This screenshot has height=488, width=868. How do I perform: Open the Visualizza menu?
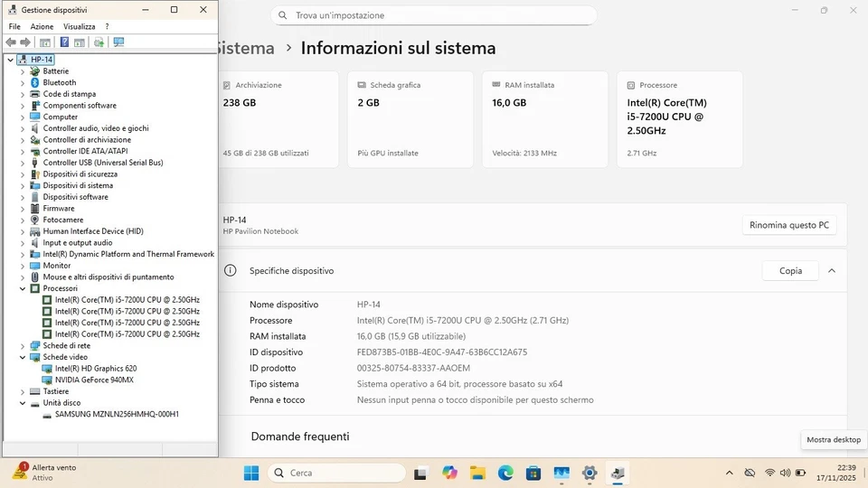(x=80, y=26)
